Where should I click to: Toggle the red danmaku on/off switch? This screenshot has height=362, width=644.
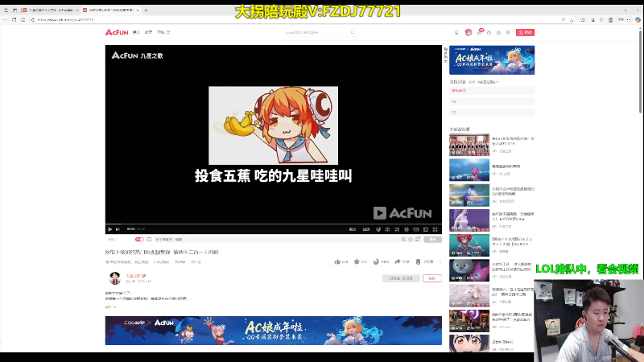[139, 239]
